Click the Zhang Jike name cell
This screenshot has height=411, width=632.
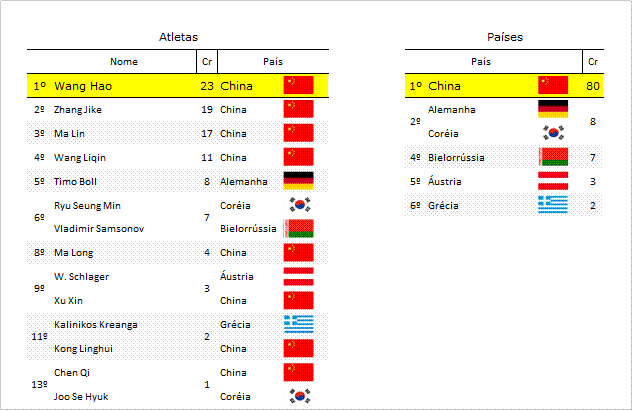point(78,110)
